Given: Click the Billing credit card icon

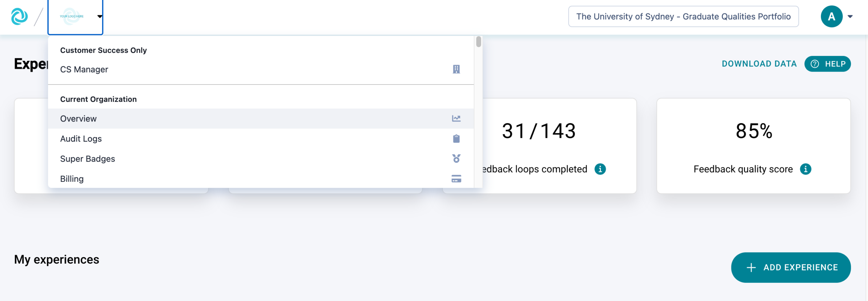Looking at the screenshot, I should point(456,178).
